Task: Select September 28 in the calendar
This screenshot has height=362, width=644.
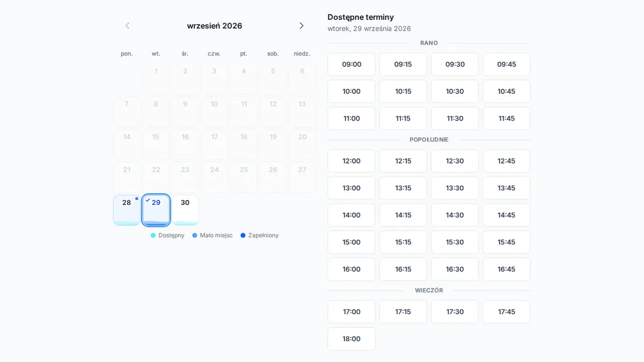Action: coord(127,210)
